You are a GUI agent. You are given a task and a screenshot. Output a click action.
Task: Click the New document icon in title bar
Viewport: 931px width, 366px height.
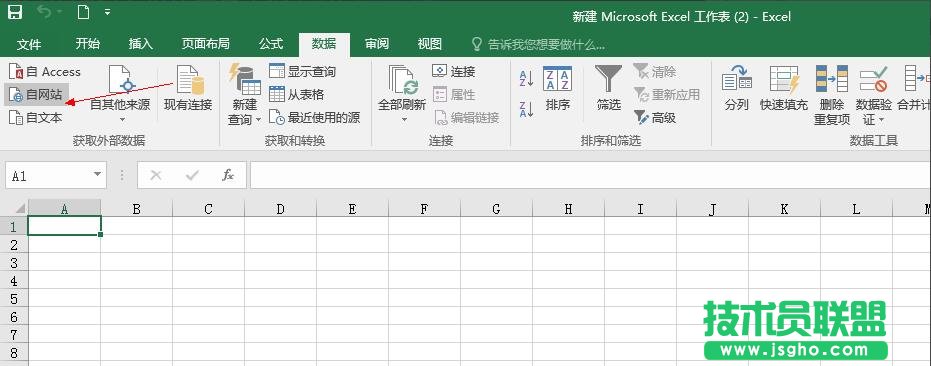pos(83,12)
